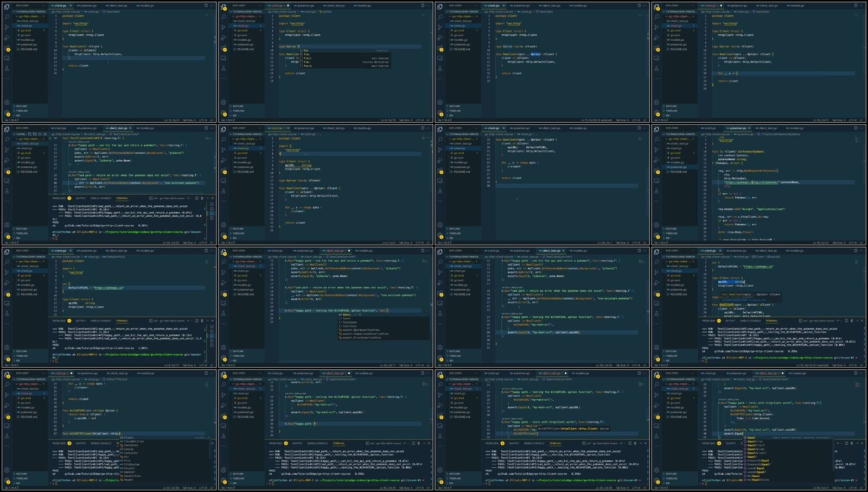The image size is (868, 492).
Task: Open the Run and Debug icon
Action: [x=7, y=37]
